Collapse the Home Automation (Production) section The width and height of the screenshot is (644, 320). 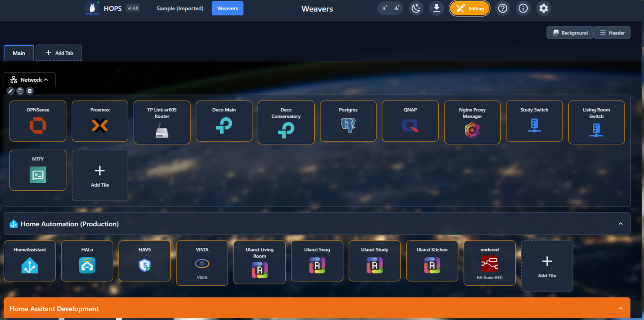click(x=620, y=224)
